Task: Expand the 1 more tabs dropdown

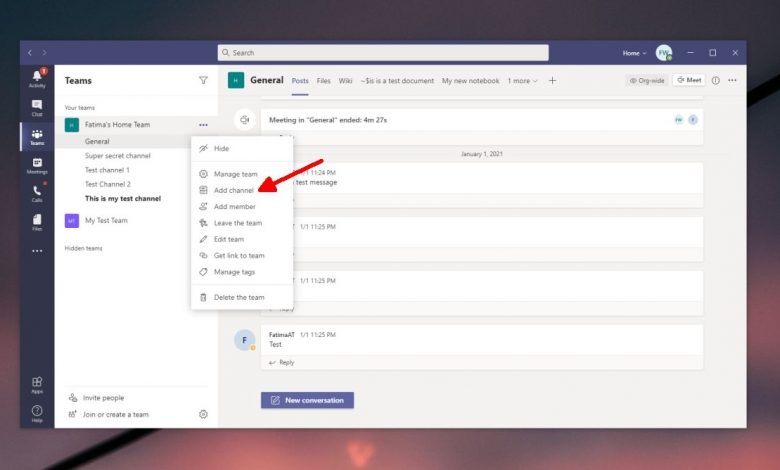Action: click(x=522, y=81)
